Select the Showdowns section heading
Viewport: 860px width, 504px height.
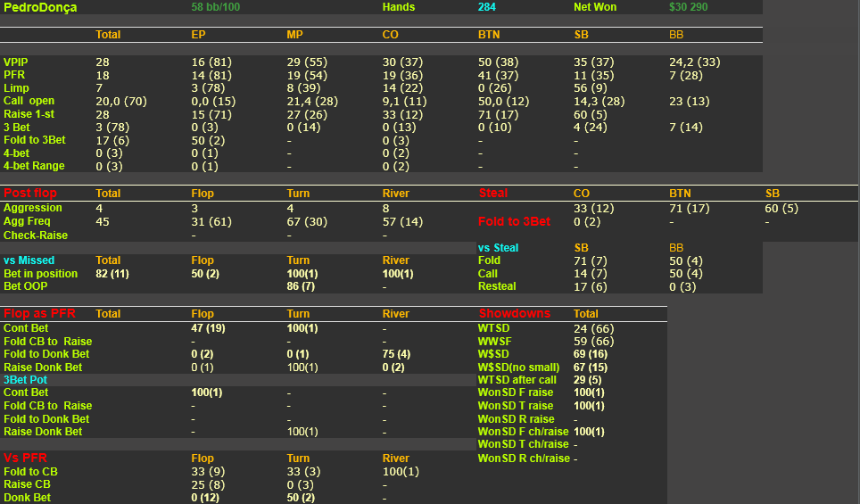(x=514, y=314)
